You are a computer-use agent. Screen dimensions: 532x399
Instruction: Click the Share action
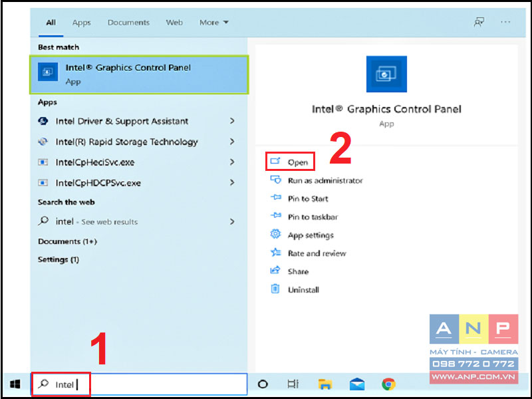point(298,271)
